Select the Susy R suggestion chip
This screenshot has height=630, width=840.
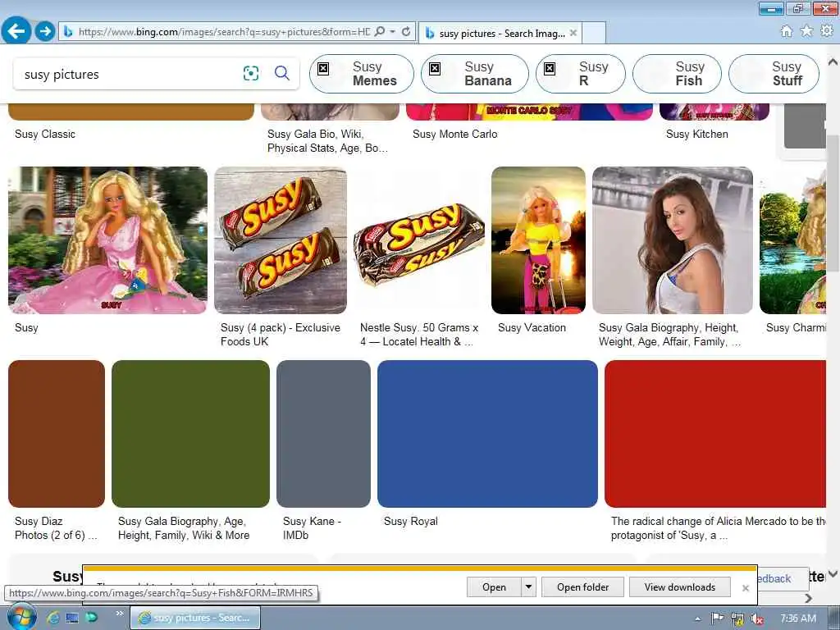coord(580,74)
